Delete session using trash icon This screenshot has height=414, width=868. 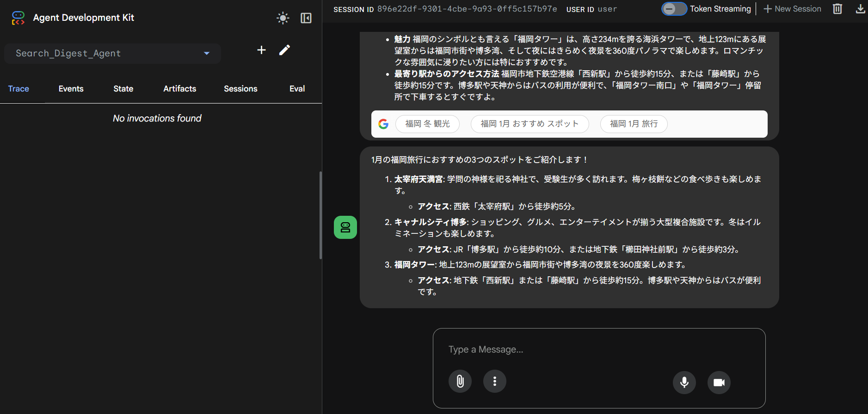coord(837,9)
